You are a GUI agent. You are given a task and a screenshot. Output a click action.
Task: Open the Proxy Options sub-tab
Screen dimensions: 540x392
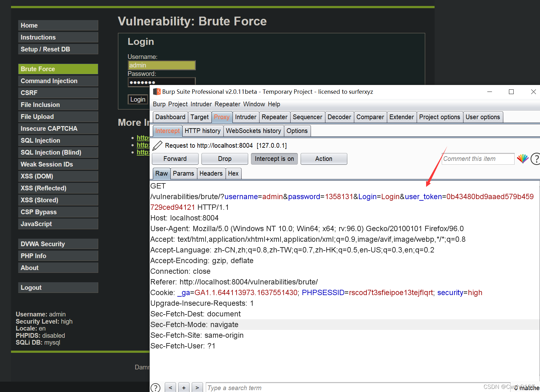tap(297, 131)
